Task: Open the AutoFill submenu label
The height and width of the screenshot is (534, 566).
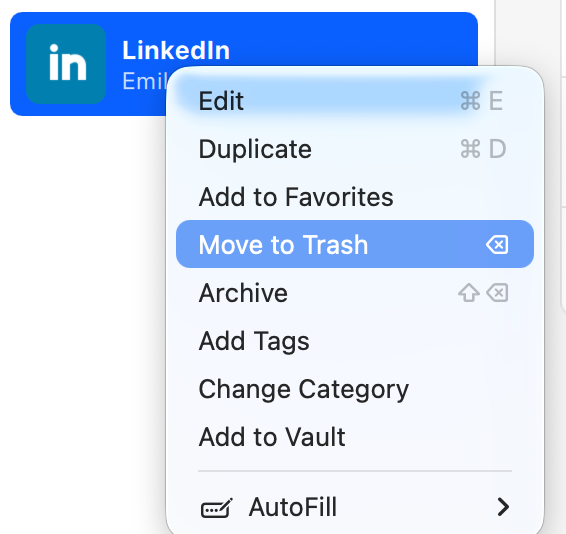Action: [293, 507]
